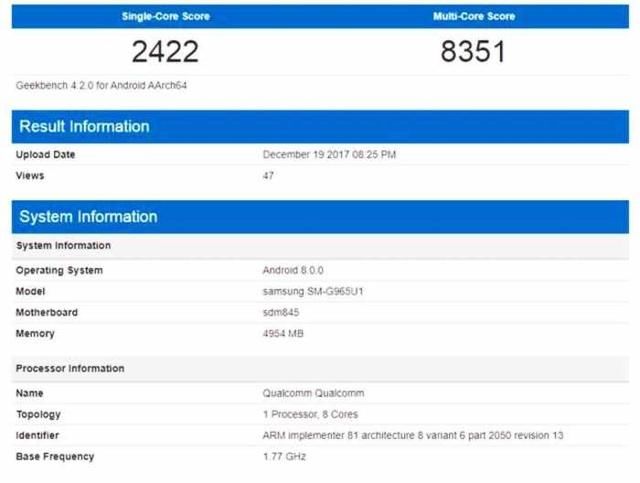Select the Qualcomm Qualcomm processor name

coord(309,394)
